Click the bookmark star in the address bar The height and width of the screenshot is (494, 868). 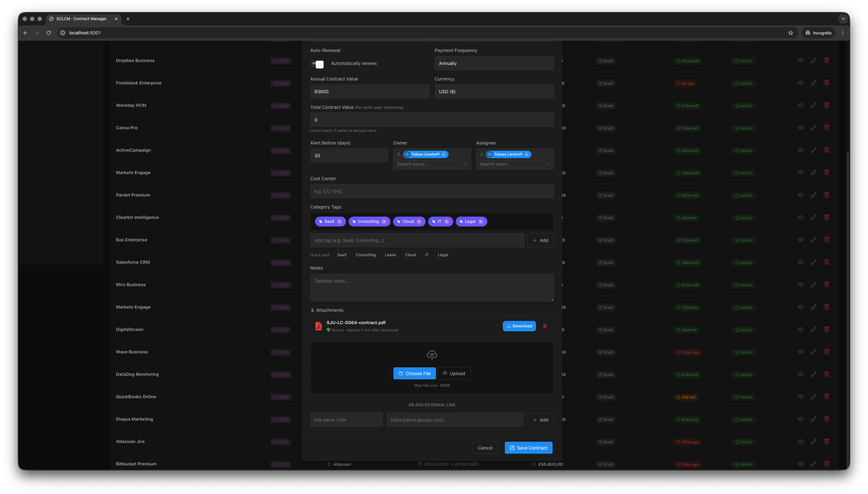[791, 32]
